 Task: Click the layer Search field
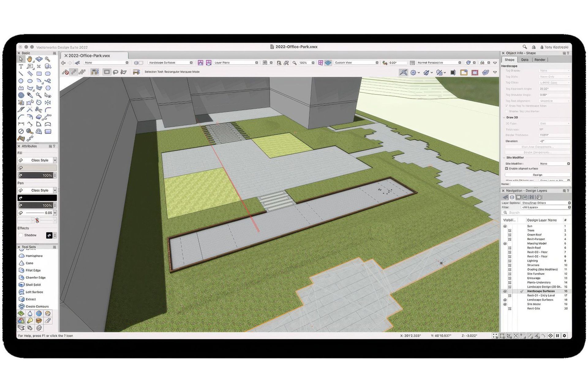pyautogui.click(x=536, y=213)
